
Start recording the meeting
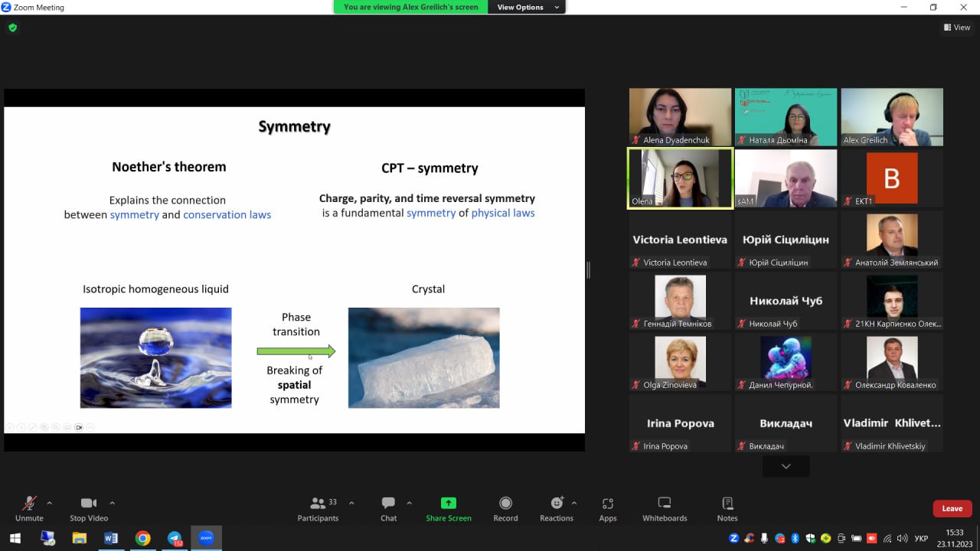click(505, 508)
